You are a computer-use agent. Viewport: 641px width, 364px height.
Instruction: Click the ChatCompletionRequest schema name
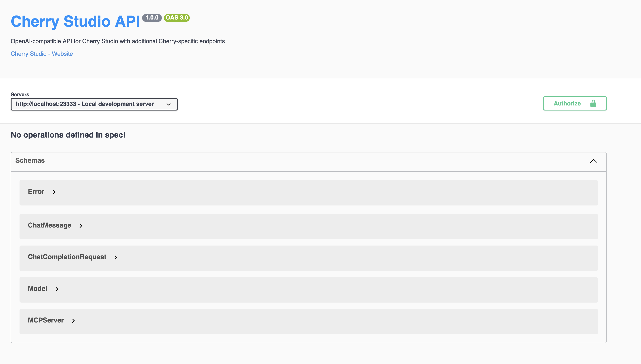[67, 257]
